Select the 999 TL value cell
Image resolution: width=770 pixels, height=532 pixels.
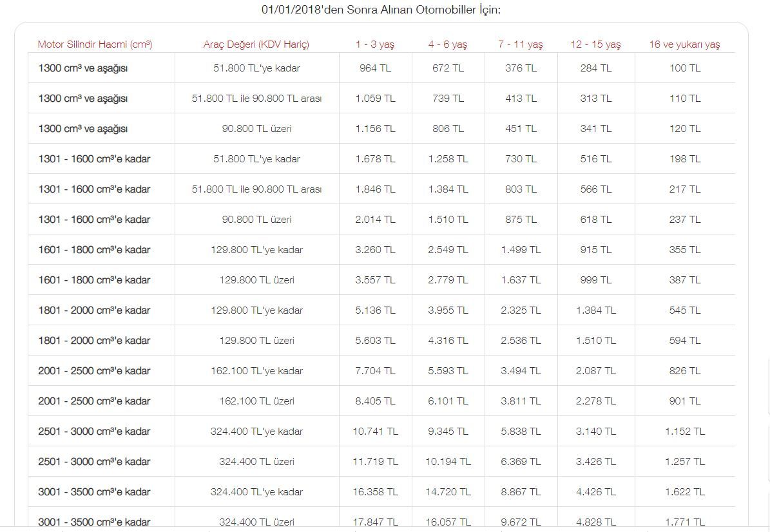(x=595, y=280)
